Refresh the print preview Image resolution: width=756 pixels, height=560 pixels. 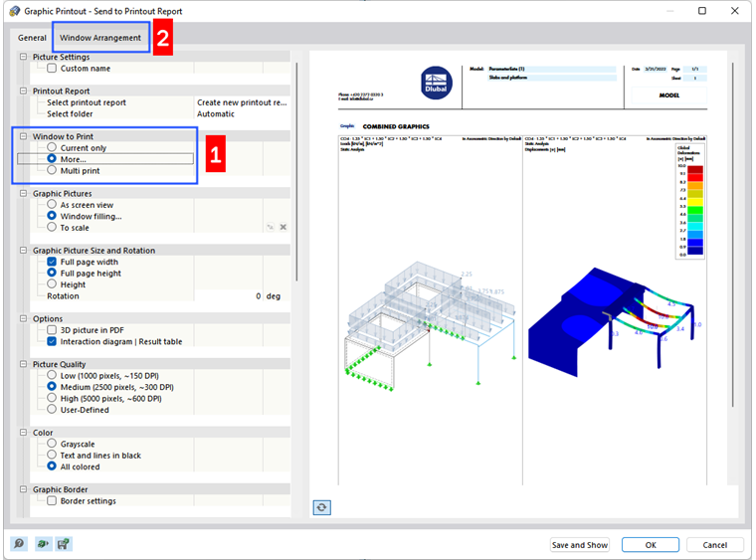point(321,507)
